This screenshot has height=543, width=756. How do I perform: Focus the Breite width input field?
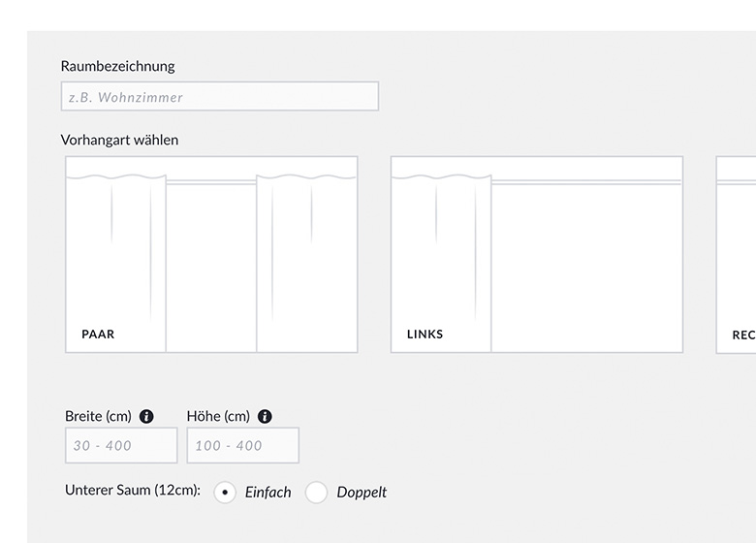(121, 445)
